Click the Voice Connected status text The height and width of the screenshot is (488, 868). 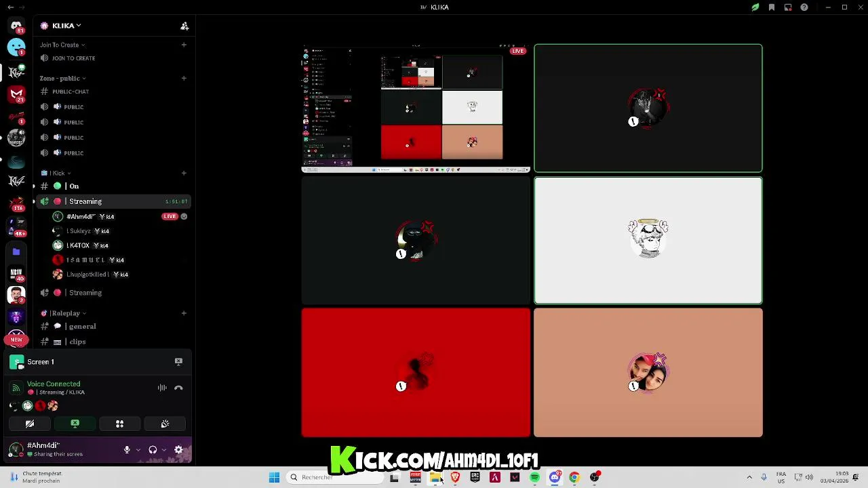point(54,384)
